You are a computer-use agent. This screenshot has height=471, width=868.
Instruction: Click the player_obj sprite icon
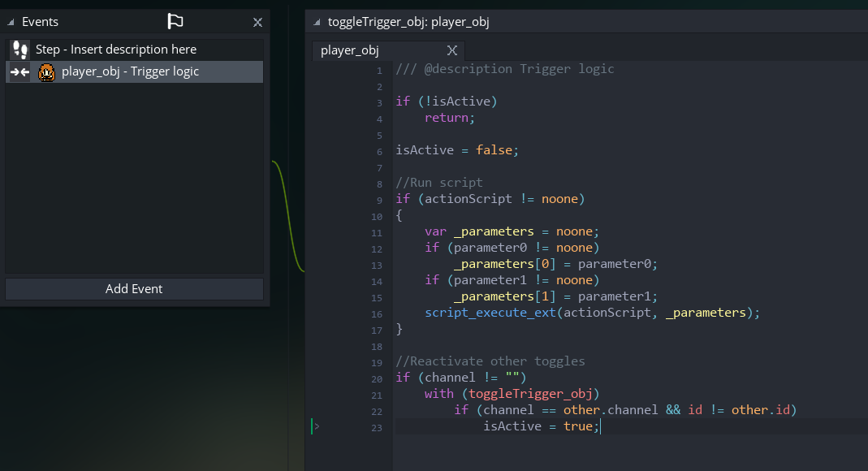[x=46, y=72]
